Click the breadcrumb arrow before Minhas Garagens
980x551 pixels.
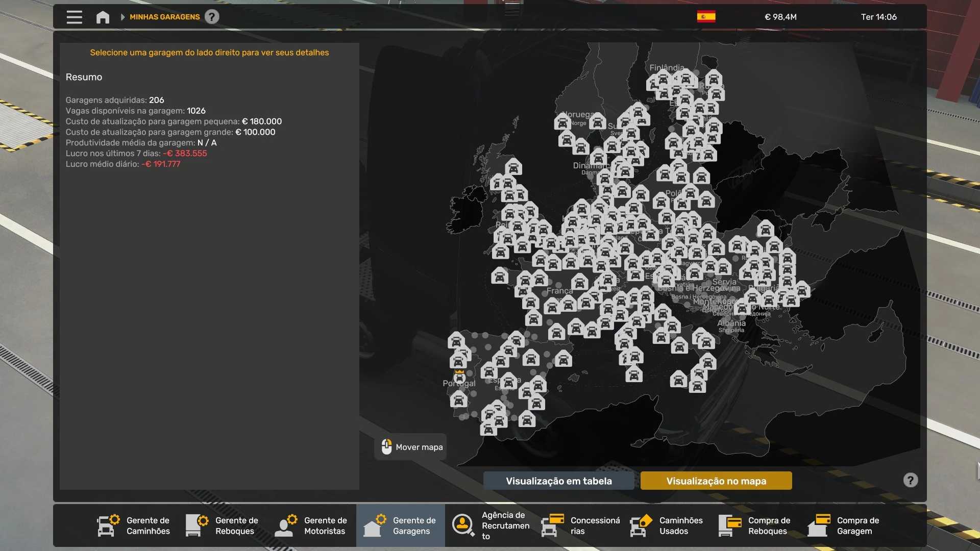(122, 17)
